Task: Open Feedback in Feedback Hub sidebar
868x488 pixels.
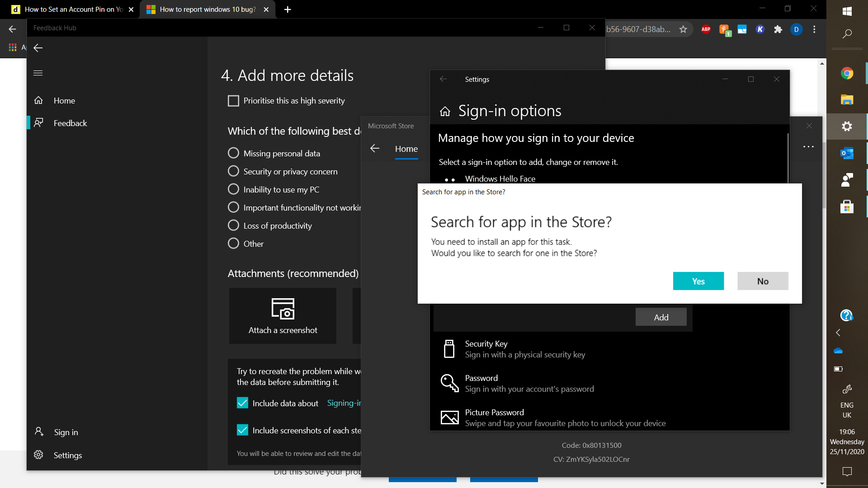Action: [x=117, y=123]
